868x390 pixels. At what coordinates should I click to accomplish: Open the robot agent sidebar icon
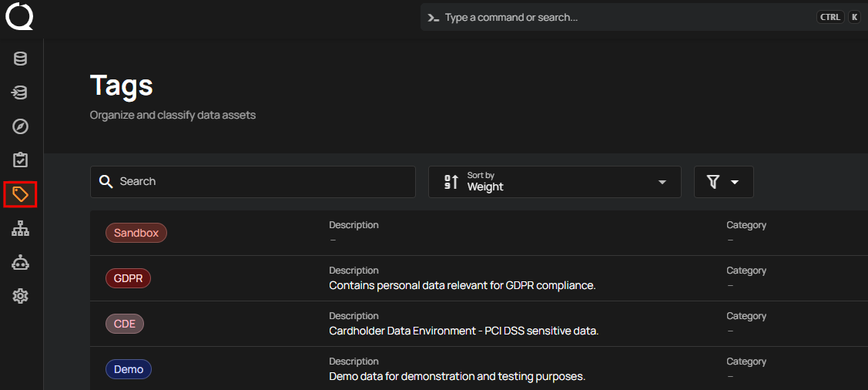click(x=21, y=262)
